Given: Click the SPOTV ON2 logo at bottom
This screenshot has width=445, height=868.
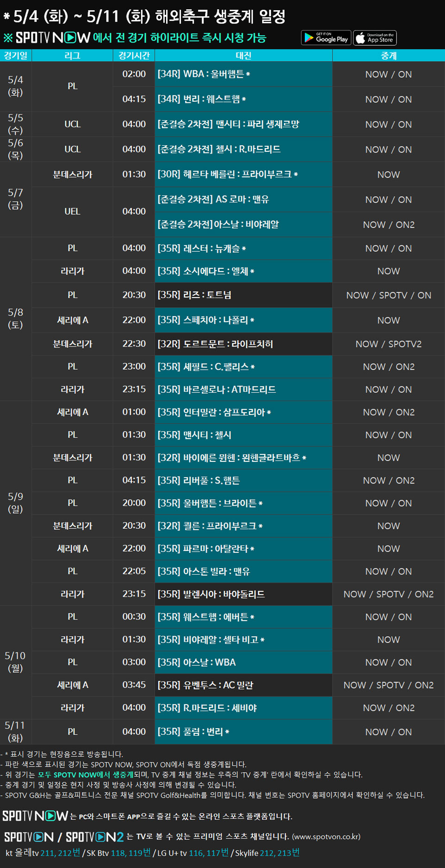Looking at the screenshot, I should (95, 837).
